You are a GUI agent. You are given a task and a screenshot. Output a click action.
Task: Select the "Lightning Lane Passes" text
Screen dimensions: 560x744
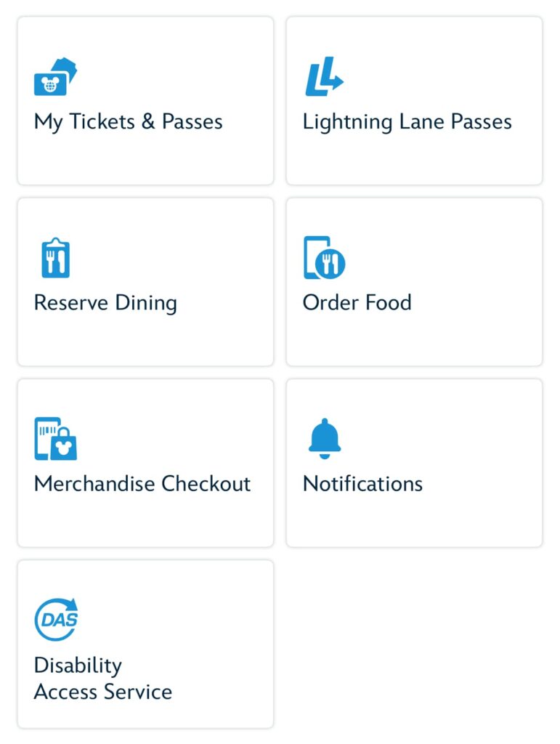point(407,121)
